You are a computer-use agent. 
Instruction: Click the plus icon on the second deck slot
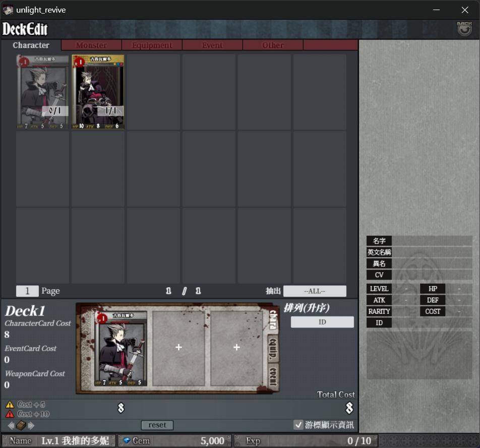click(179, 347)
